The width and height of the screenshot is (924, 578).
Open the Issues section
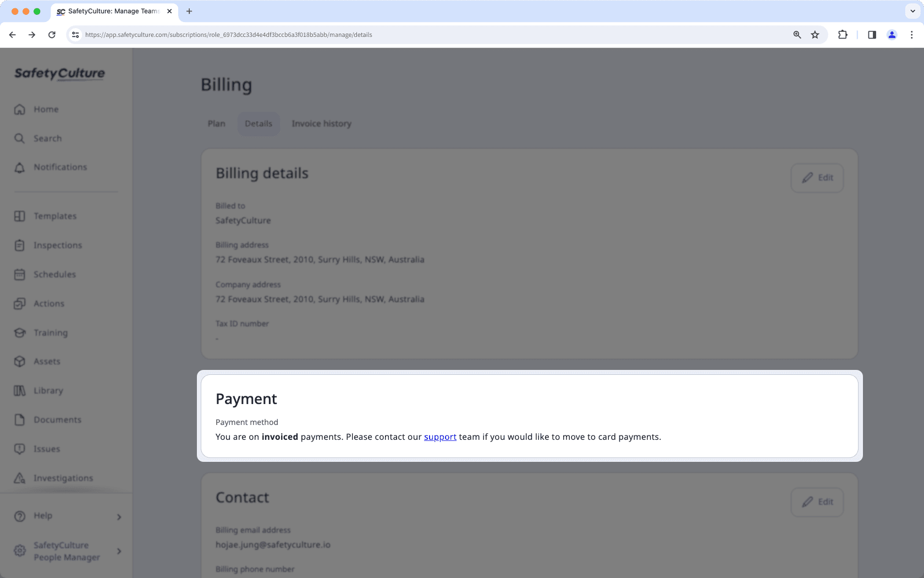point(47,449)
